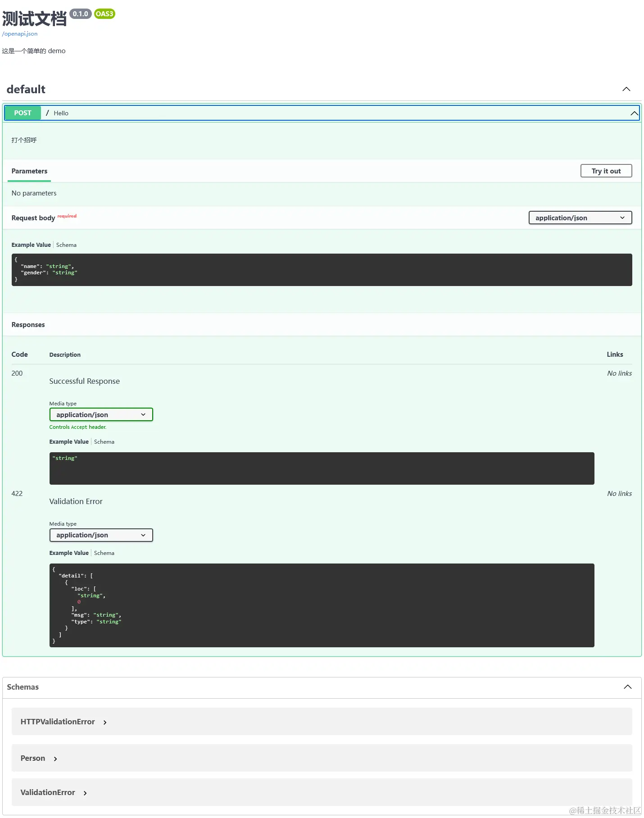Click the green POST method badge

coord(23,113)
